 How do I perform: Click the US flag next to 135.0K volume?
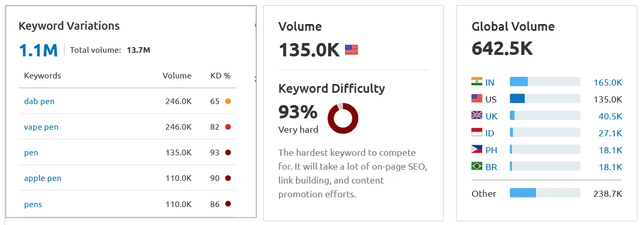coord(351,50)
